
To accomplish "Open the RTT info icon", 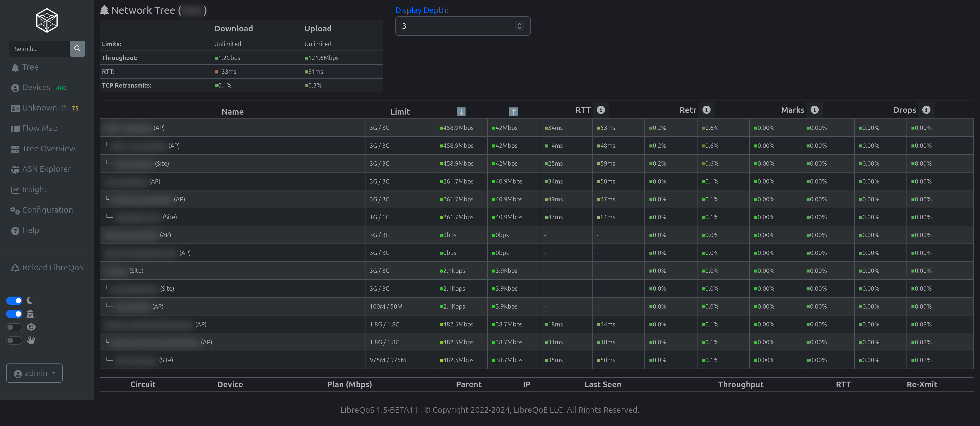I will 601,110.
